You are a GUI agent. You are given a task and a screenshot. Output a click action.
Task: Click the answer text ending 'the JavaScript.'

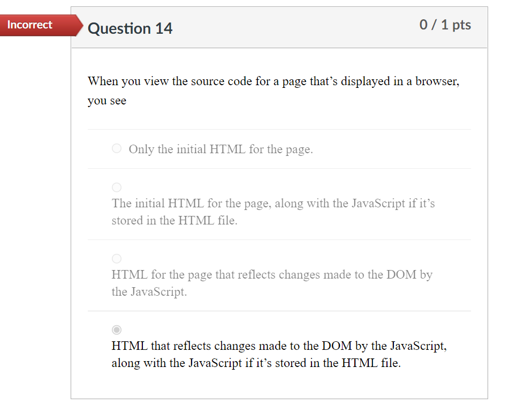[272, 283]
